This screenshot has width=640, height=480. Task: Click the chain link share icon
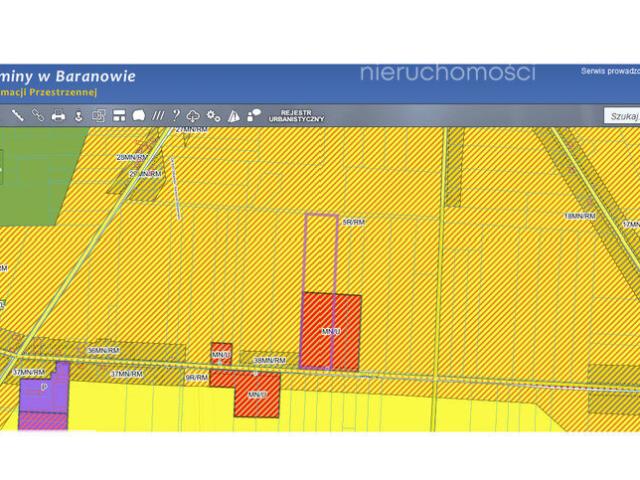click(38, 116)
